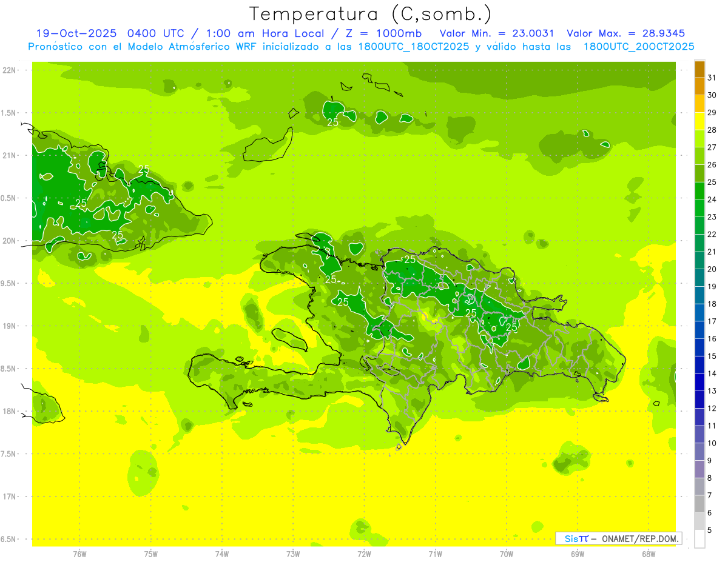The width and height of the screenshot is (728, 562).
Task: Click color scale value '20'
Action: pos(712,269)
